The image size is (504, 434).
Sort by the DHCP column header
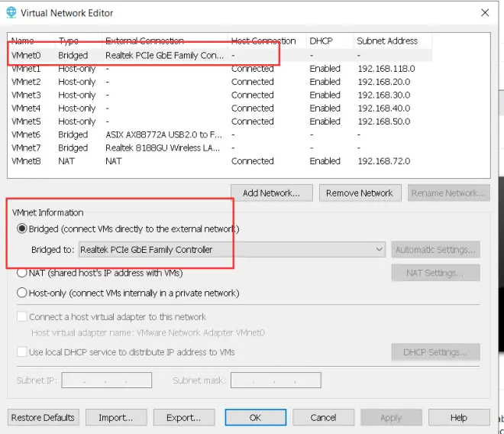[x=329, y=40]
